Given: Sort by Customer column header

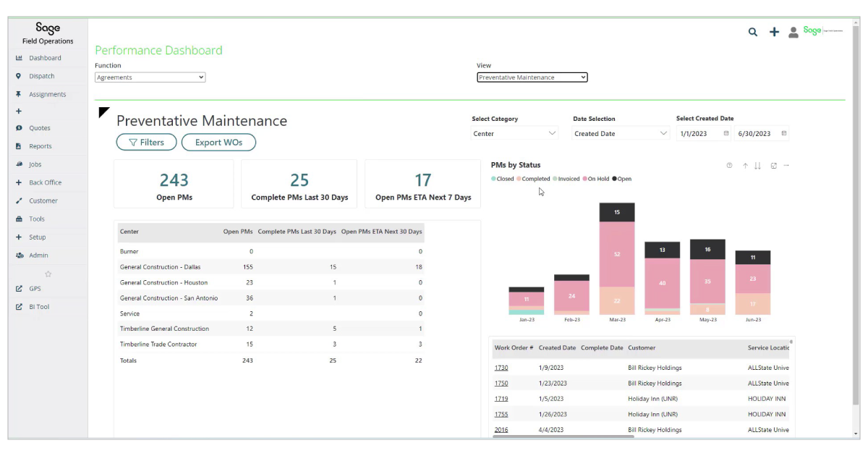Looking at the screenshot, I should [642, 348].
